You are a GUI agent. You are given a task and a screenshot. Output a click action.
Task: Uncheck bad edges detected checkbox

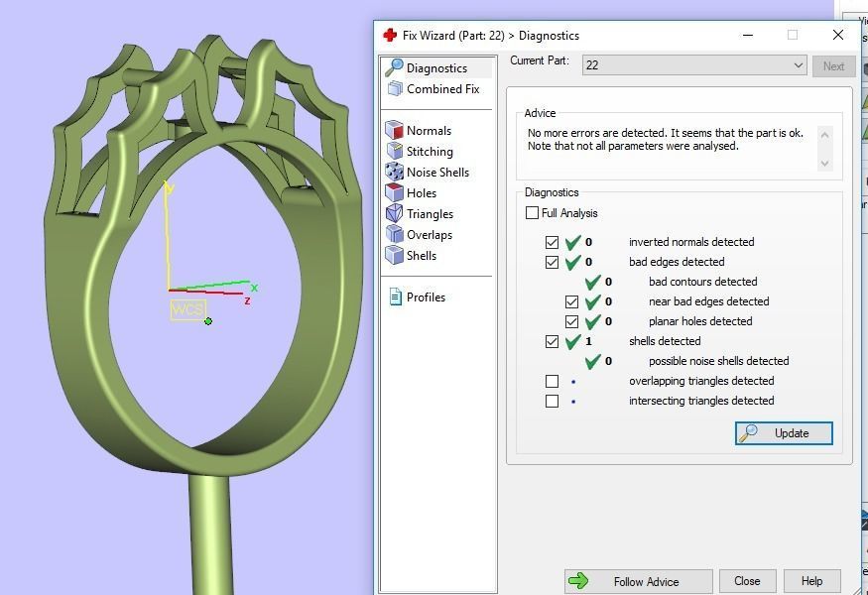pyautogui.click(x=552, y=262)
